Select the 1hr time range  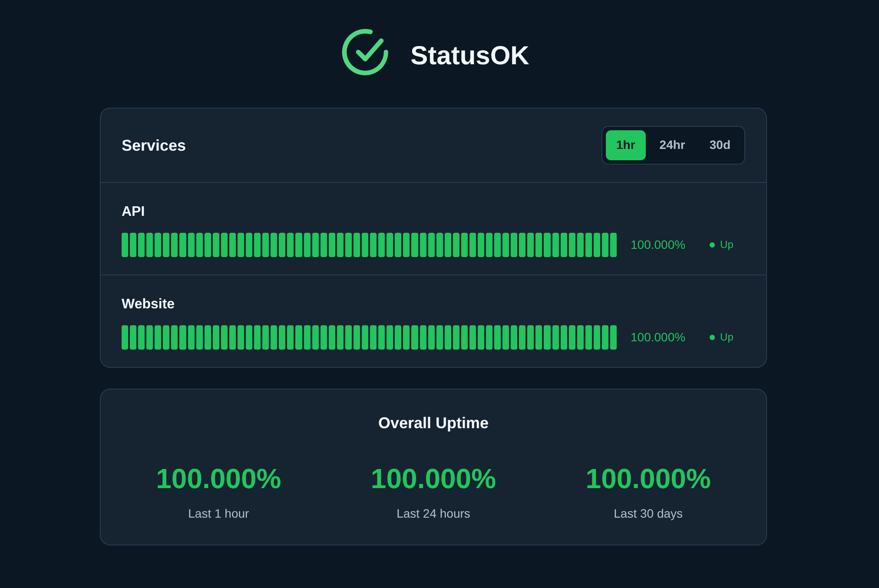(x=625, y=145)
